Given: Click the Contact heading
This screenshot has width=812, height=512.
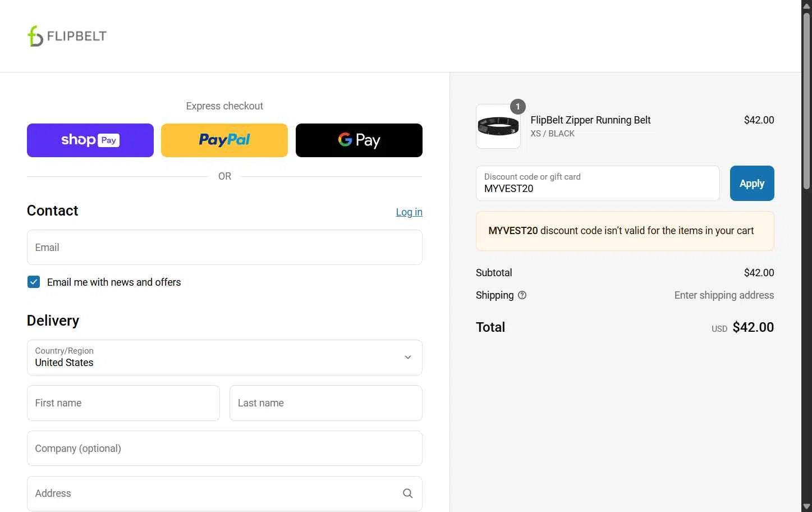Looking at the screenshot, I should 53,211.
